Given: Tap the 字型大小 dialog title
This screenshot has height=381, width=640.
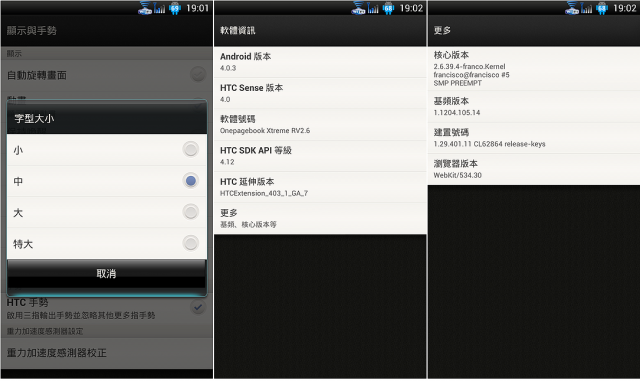Looking at the screenshot, I should tap(35, 119).
